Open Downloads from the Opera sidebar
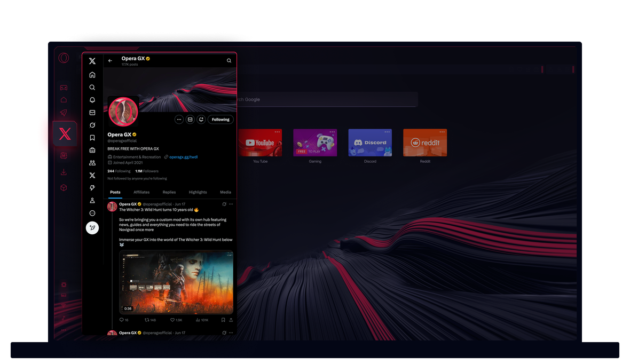 (64, 172)
